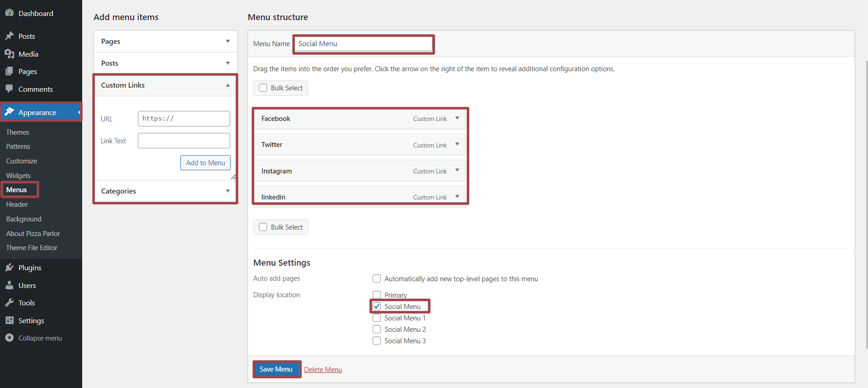Click the Tools wrench icon
The width and height of the screenshot is (868, 388).
(9, 303)
